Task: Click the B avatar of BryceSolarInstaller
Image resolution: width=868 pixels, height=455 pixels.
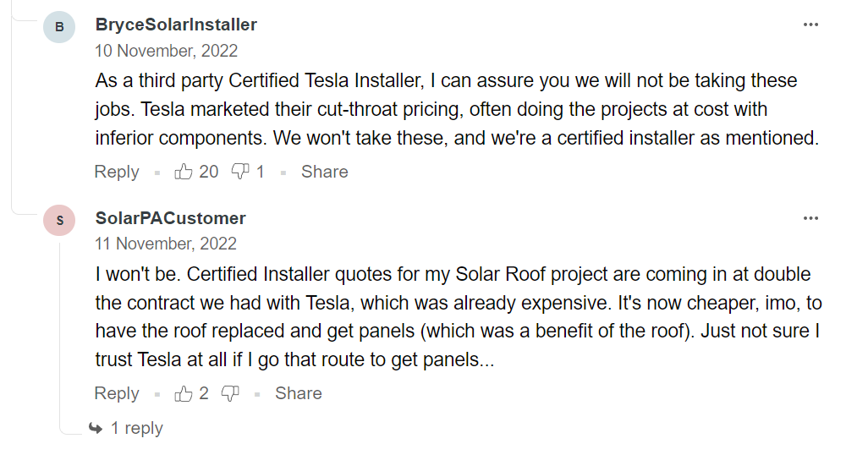Action: pos(59,27)
